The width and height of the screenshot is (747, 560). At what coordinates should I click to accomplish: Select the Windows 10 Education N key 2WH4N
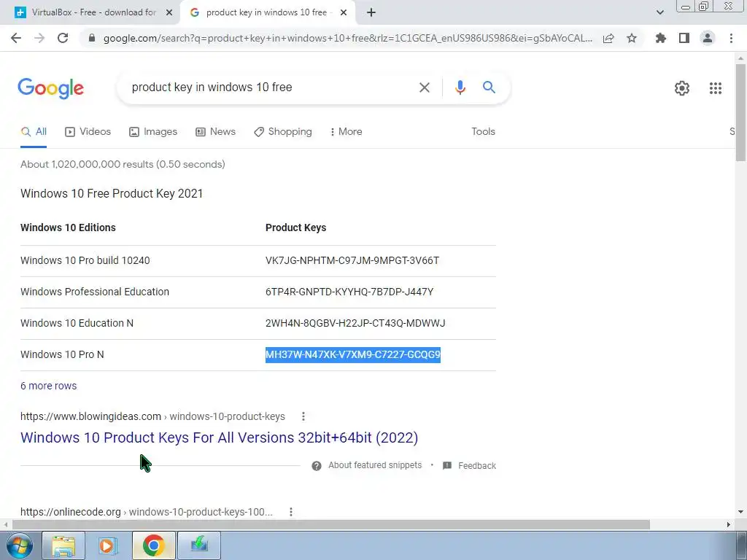click(355, 323)
